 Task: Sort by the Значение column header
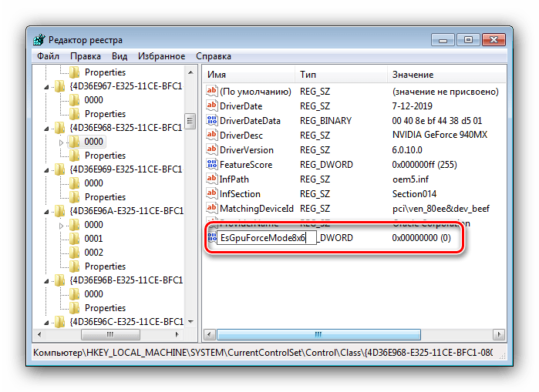[447, 75]
